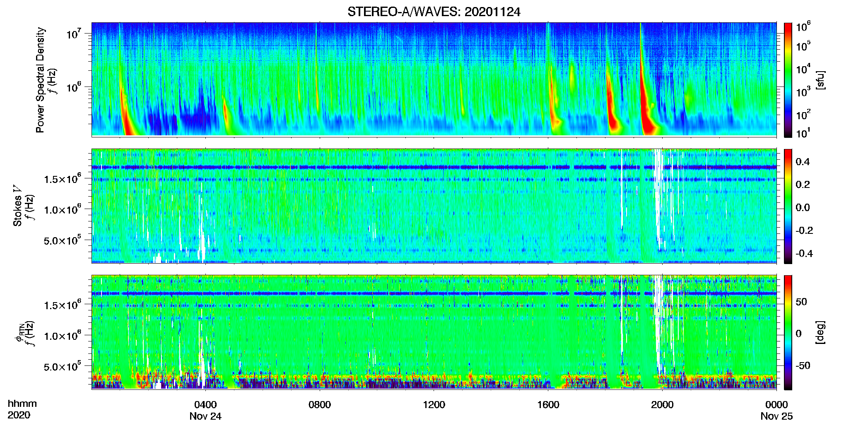Click the Power Spectral Density axis label
Viewport: 868px width, 447px height.
pos(40,80)
